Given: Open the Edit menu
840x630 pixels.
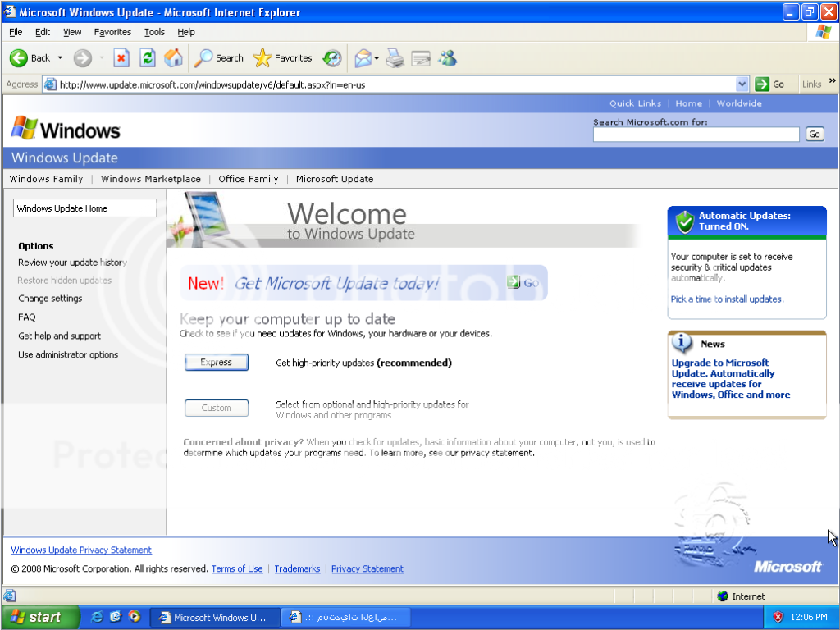Looking at the screenshot, I should (x=43, y=32).
